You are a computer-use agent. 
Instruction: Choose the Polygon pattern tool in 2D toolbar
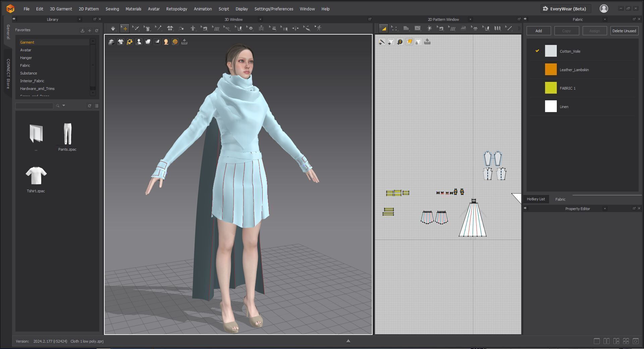click(406, 29)
